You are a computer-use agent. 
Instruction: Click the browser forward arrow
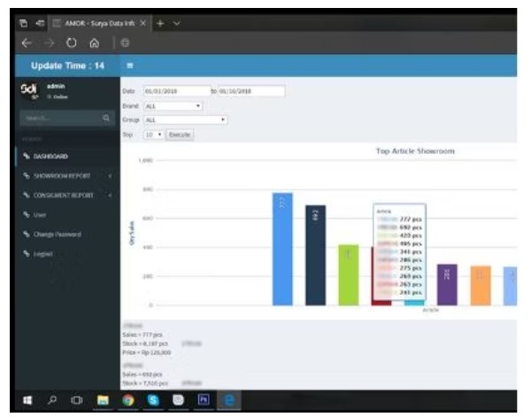tap(50, 43)
